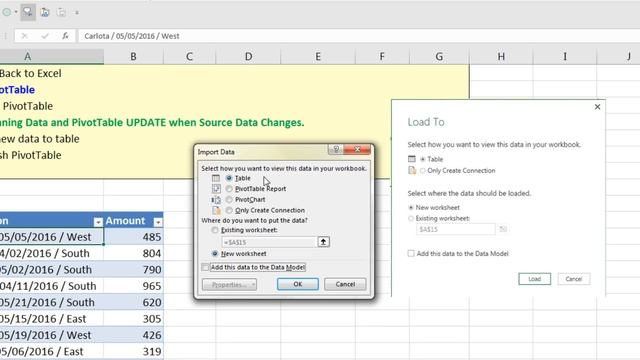This screenshot has height=360, width=640.
Task: Select Only Create Connection in Load To
Action: point(423,171)
